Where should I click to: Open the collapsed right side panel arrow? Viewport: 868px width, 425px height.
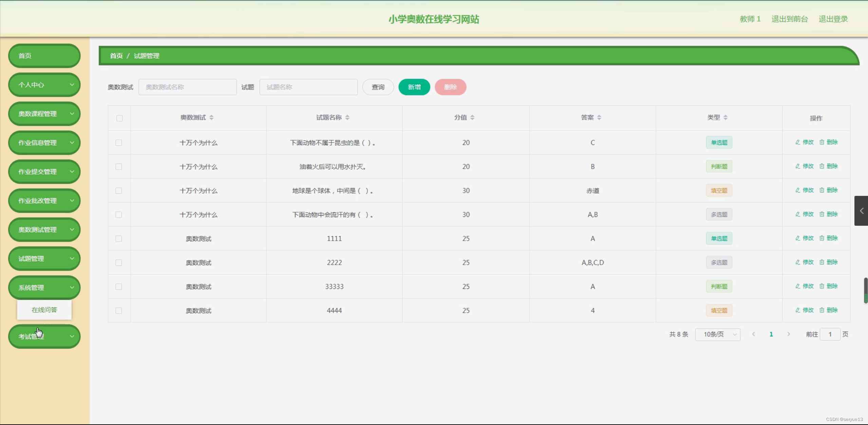coord(861,211)
